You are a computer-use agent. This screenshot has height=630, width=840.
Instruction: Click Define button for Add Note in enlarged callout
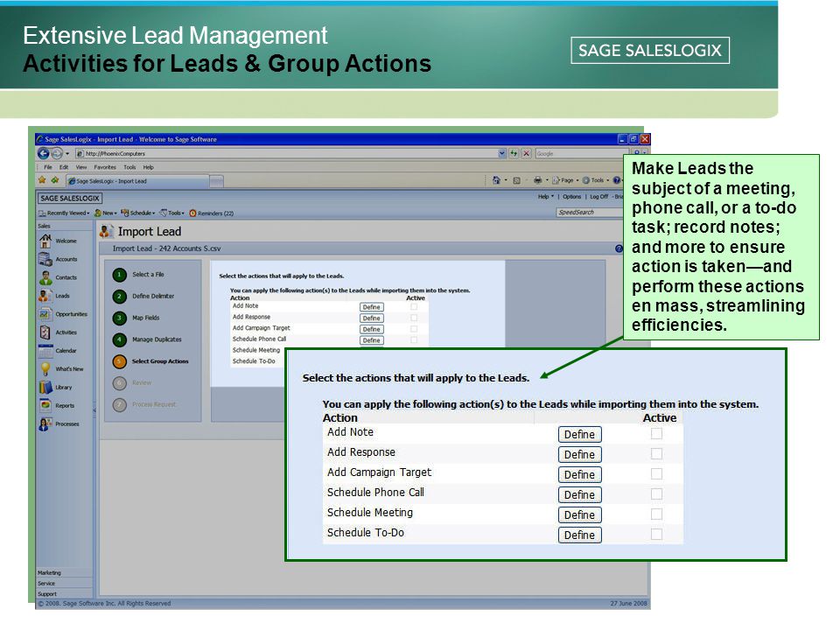click(x=579, y=435)
